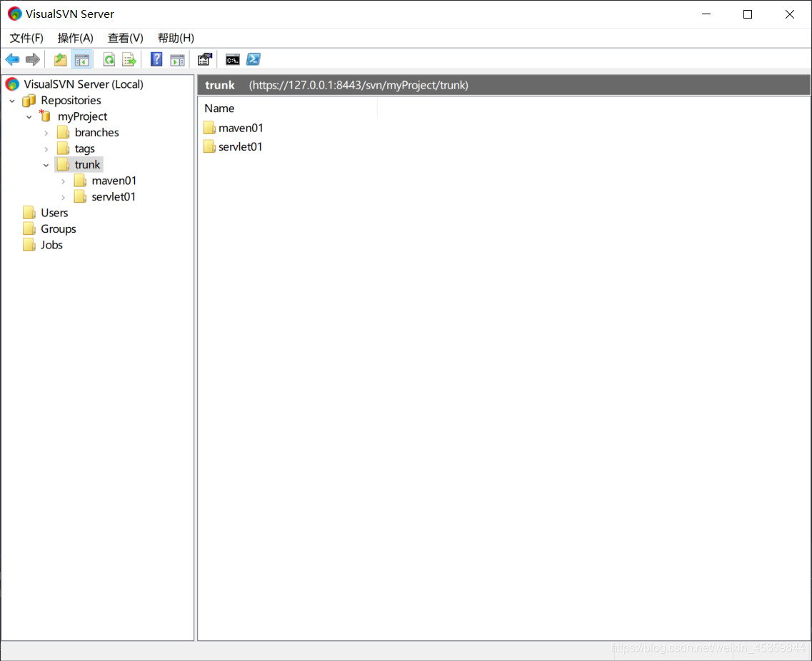The image size is (812, 661).
Task: Open the 查看(V) menu
Action: pyautogui.click(x=125, y=38)
